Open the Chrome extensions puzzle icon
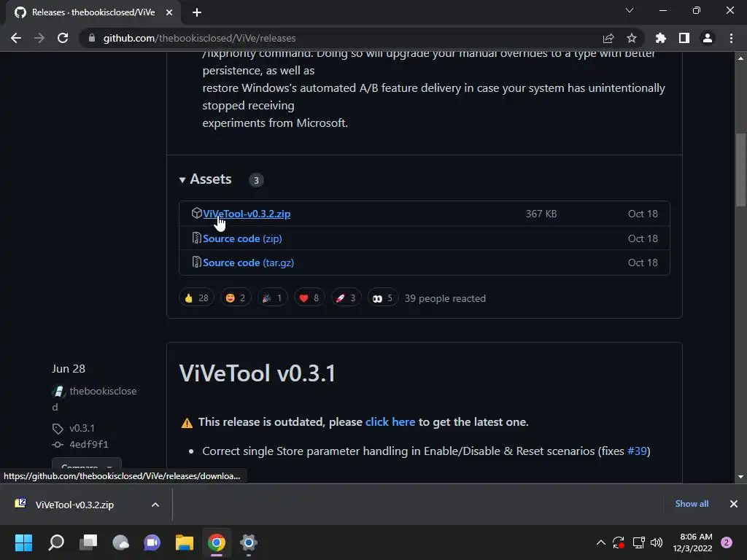The width and height of the screenshot is (747, 560). click(660, 38)
